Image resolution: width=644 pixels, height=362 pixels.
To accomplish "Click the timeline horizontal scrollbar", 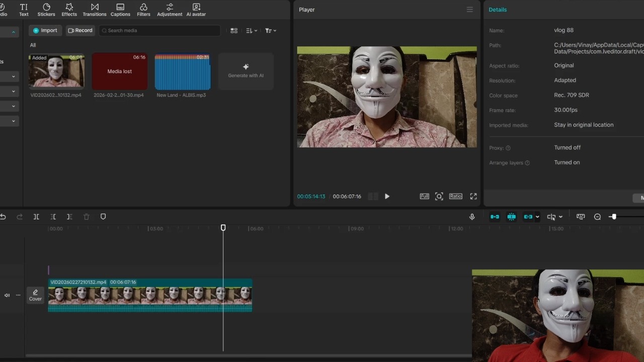I will click(249, 356).
